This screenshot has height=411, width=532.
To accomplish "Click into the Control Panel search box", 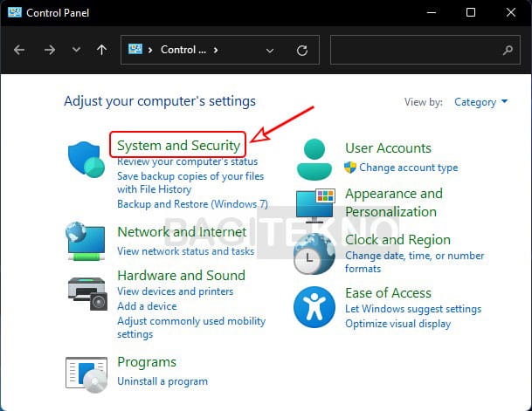I will coord(425,50).
